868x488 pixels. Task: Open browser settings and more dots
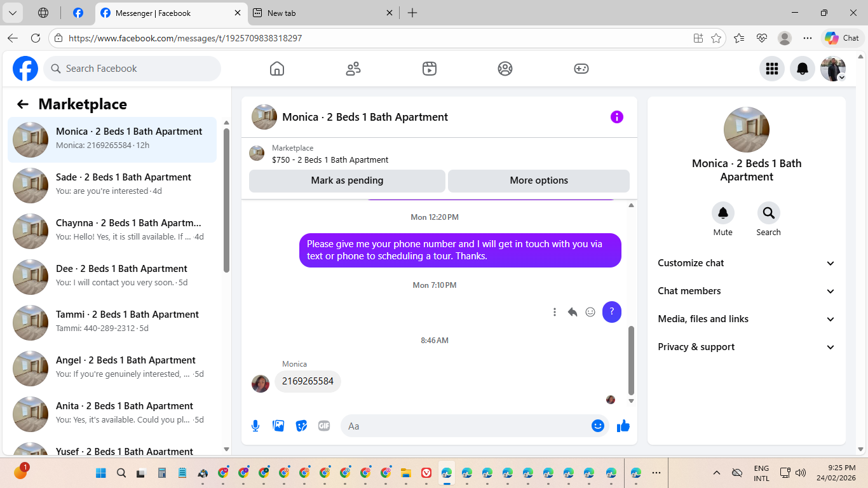pyautogui.click(x=808, y=38)
